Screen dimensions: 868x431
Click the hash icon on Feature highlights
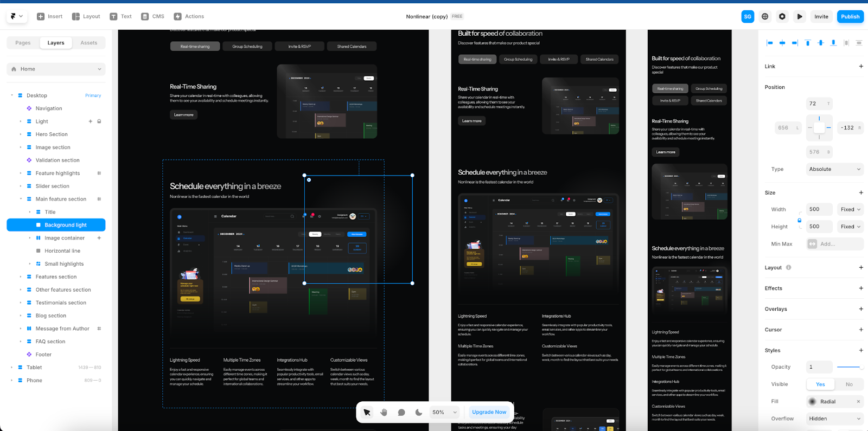(99, 173)
